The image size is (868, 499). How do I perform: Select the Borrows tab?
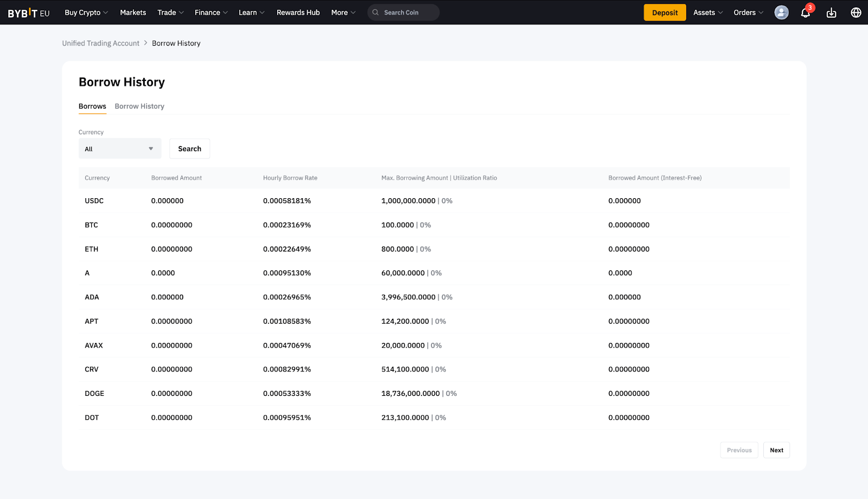tap(92, 106)
